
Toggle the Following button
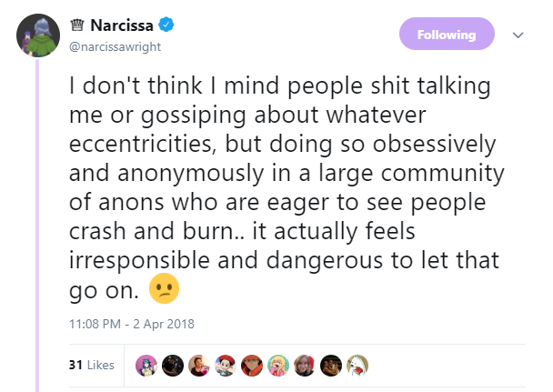click(447, 34)
